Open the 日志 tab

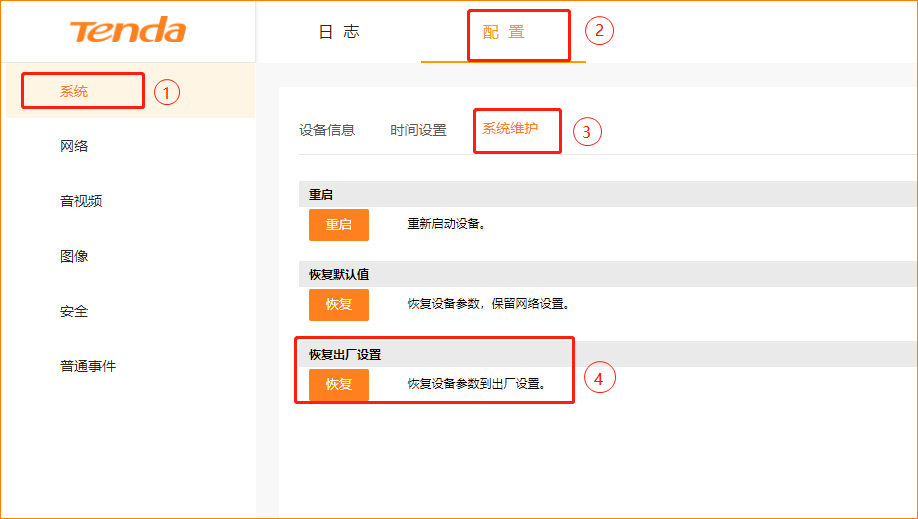click(x=339, y=32)
